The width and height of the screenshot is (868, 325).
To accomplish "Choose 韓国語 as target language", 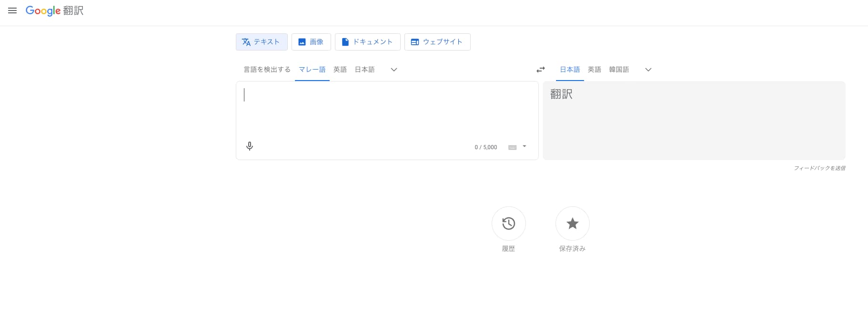I will pyautogui.click(x=619, y=70).
